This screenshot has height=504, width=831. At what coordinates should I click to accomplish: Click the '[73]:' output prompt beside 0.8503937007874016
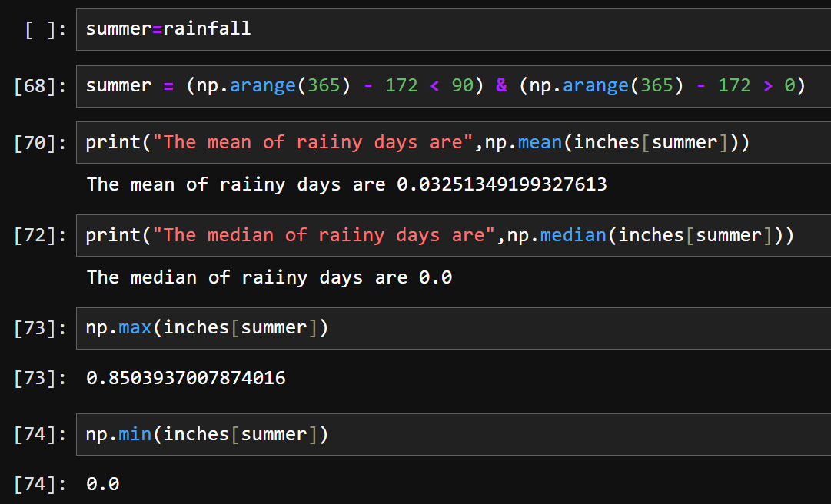(x=40, y=379)
